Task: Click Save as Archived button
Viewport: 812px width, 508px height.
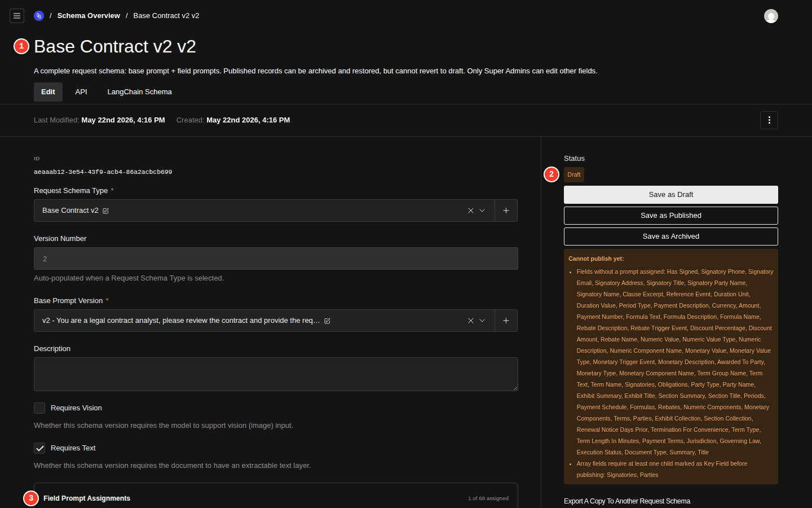Action: pos(671,237)
